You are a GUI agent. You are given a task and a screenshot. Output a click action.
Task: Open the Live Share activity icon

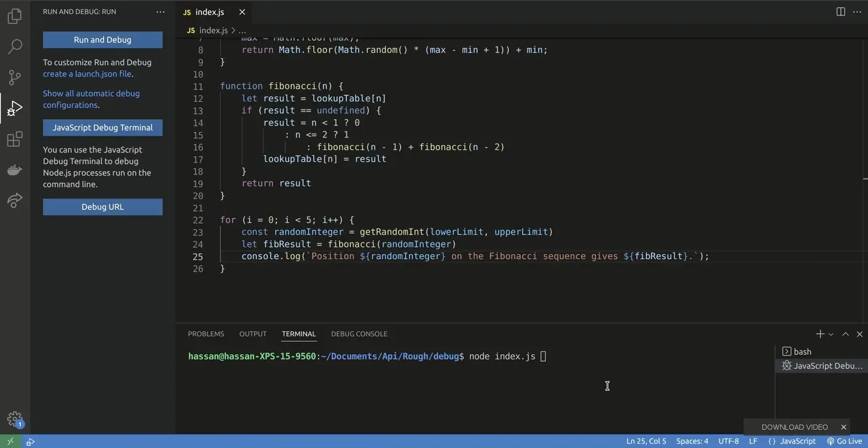point(15,200)
